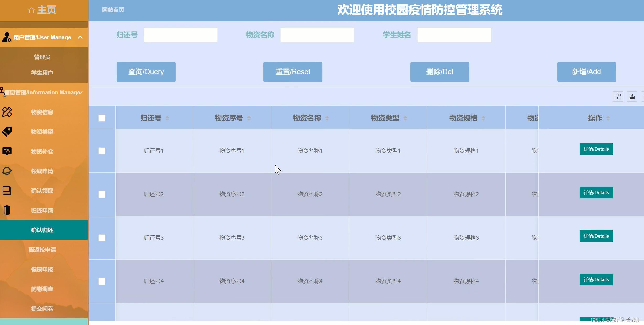Focus the 学生姓名 search input field
This screenshot has width=644, height=325.
(x=454, y=35)
